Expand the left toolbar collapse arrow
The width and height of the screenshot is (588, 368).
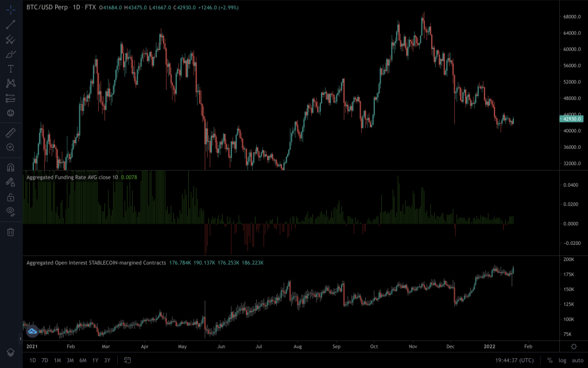(21, 338)
